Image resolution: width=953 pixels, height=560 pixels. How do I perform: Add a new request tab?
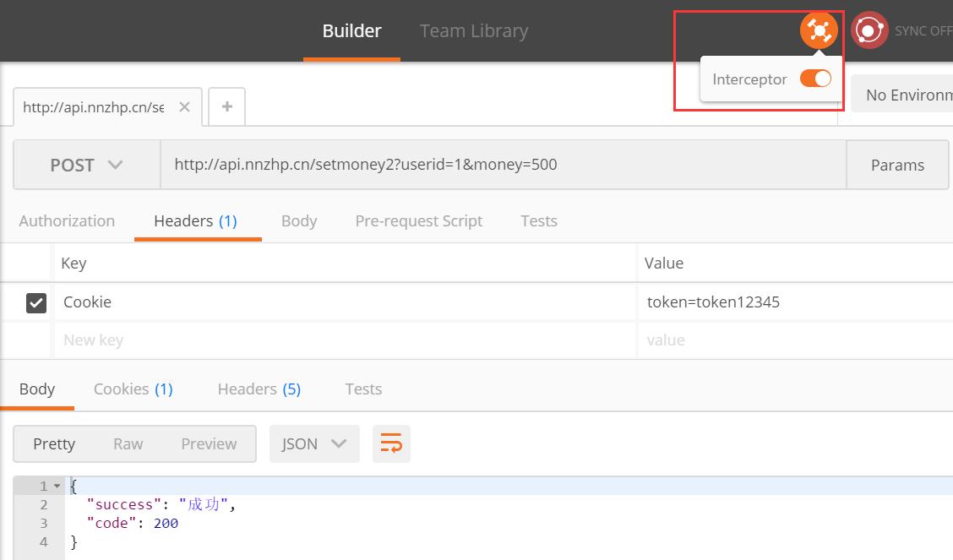[x=226, y=107]
